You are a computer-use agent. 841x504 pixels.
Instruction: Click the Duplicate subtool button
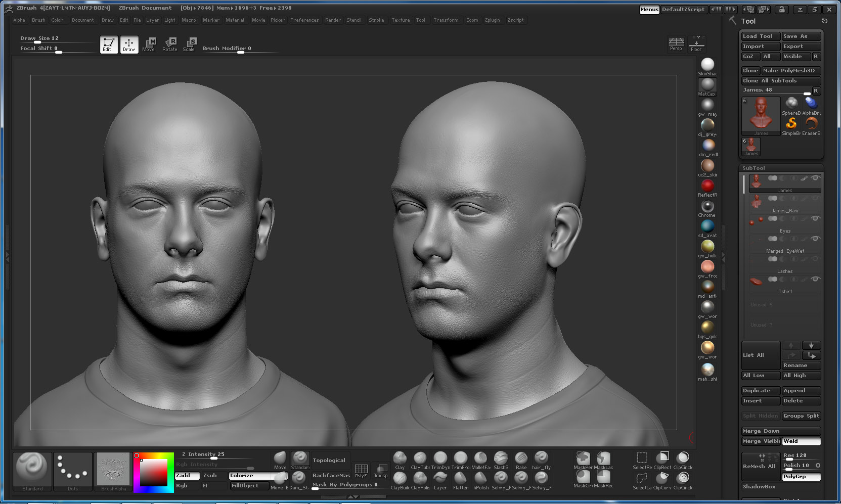point(761,391)
